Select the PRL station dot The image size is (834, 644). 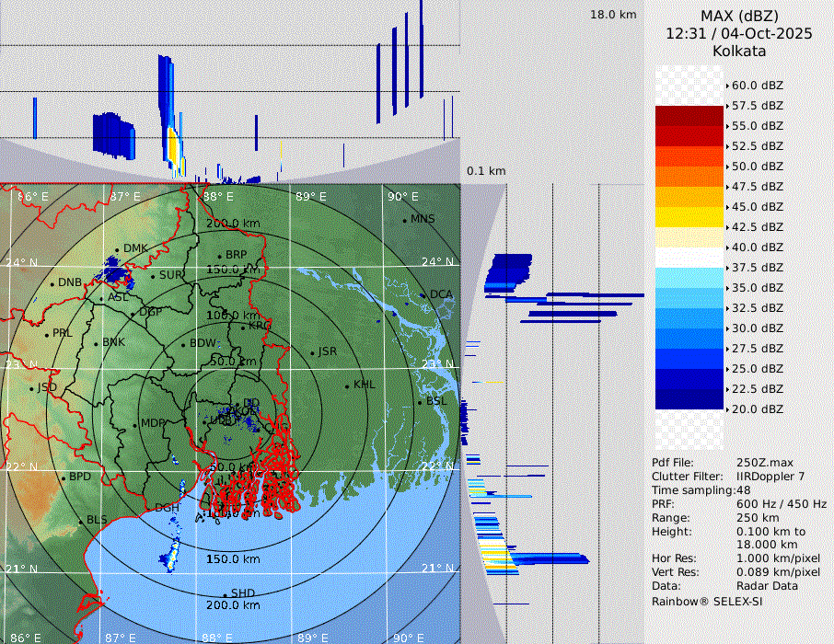tap(47, 334)
